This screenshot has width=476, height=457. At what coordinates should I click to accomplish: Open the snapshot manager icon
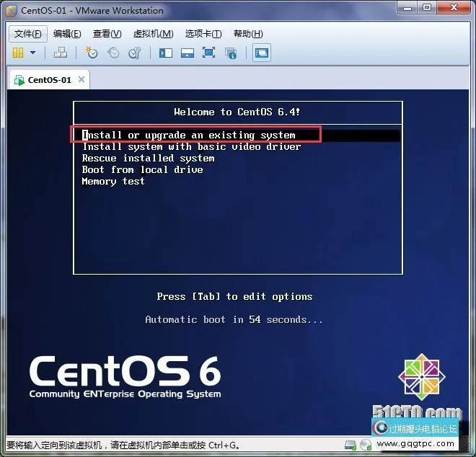pos(135,53)
